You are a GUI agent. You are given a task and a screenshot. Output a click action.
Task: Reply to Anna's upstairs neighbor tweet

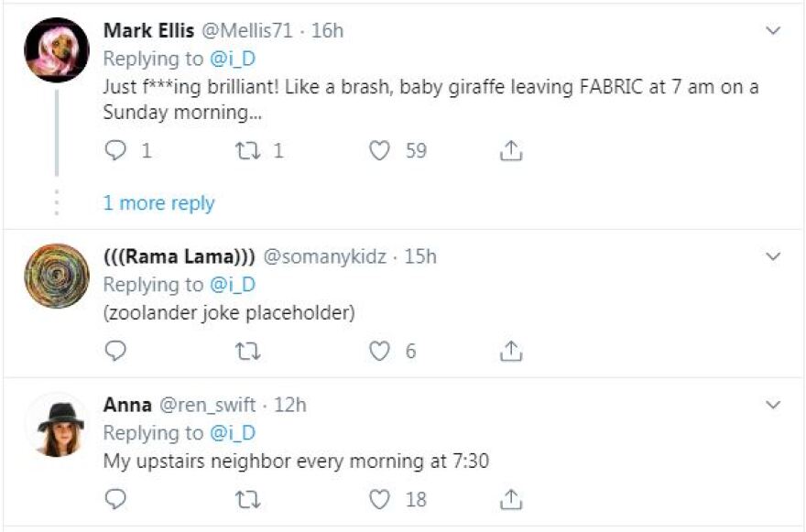pos(115,498)
